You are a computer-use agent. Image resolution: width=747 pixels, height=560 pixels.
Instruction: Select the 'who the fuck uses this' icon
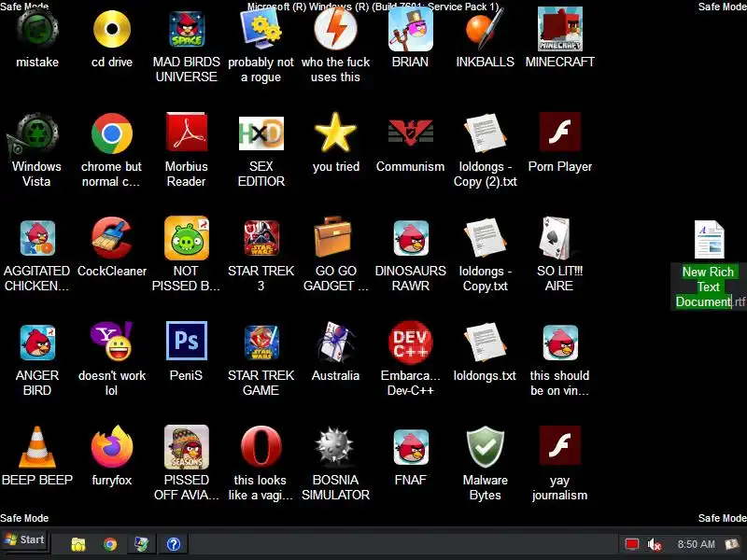coord(336,30)
